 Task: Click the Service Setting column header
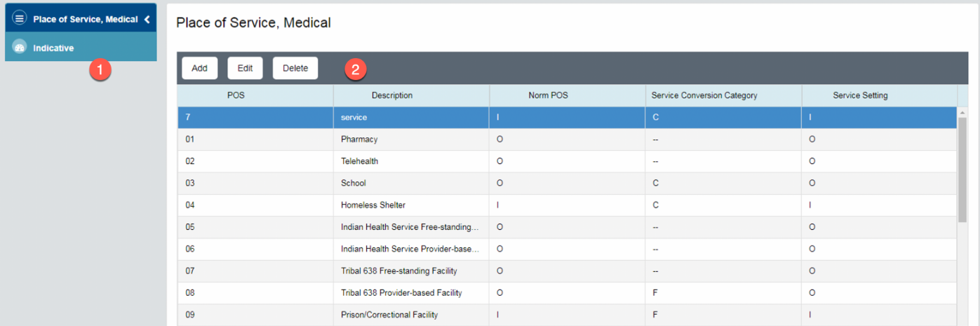point(860,95)
